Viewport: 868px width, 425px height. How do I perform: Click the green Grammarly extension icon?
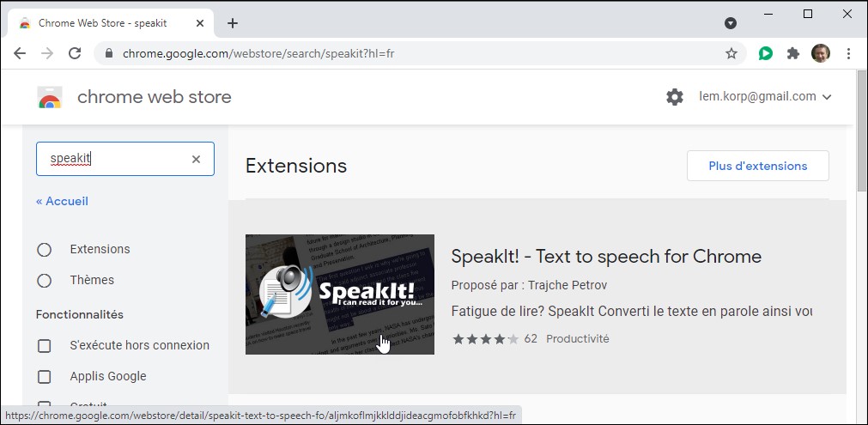point(765,53)
